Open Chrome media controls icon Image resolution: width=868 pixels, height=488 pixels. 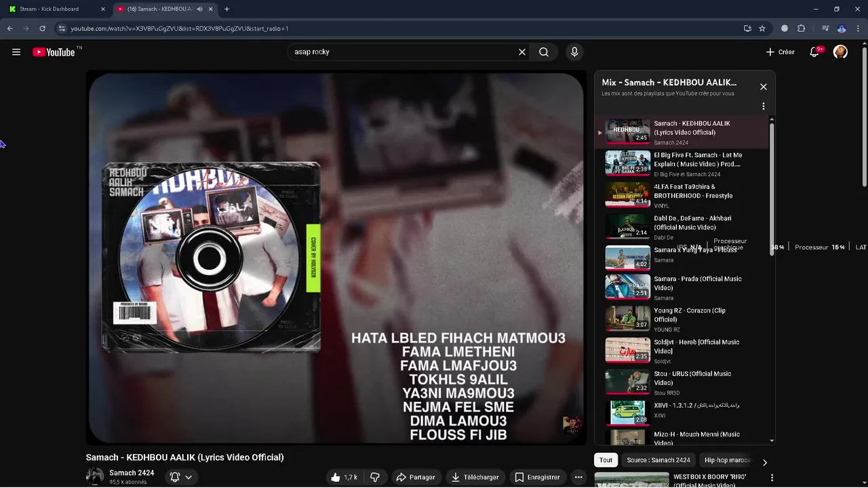point(825,28)
